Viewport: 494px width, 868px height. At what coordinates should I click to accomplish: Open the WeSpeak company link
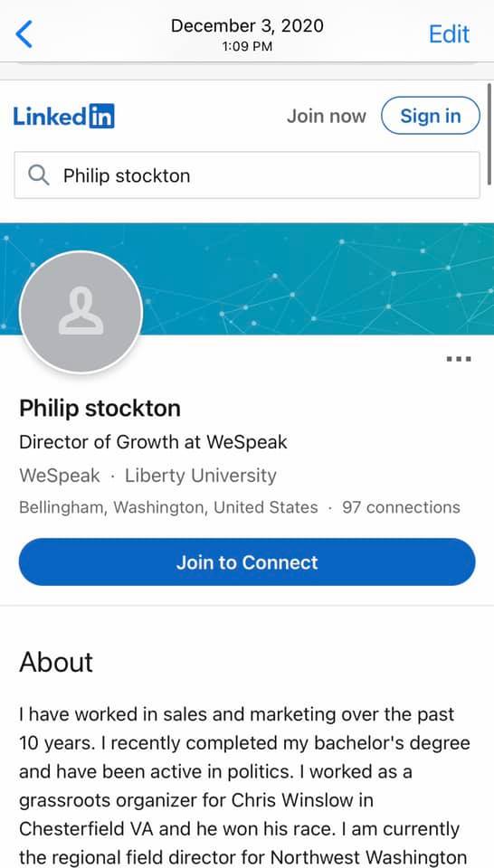(x=60, y=476)
